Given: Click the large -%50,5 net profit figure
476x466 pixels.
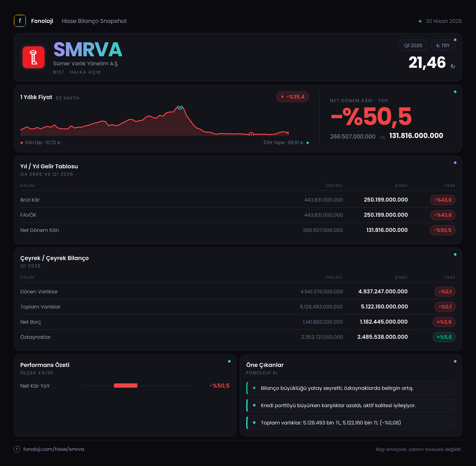Looking at the screenshot, I should (371, 117).
